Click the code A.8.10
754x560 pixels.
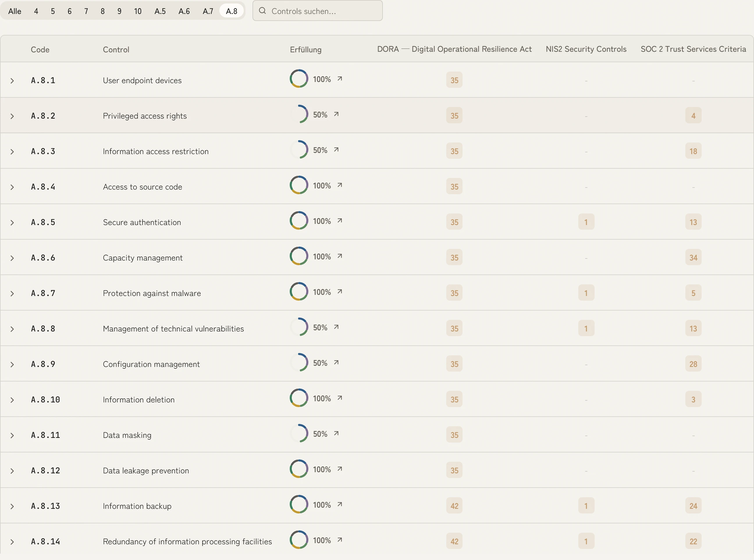point(45,400)
